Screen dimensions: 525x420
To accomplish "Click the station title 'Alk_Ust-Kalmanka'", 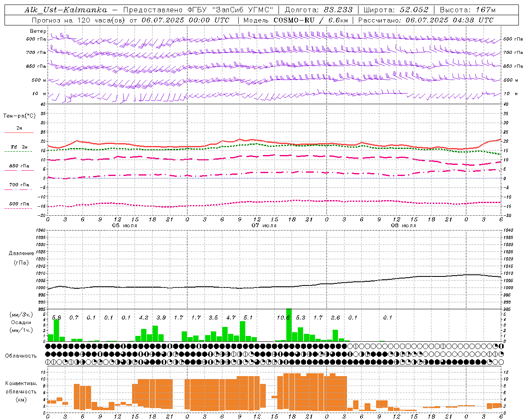I will point(66,10).
